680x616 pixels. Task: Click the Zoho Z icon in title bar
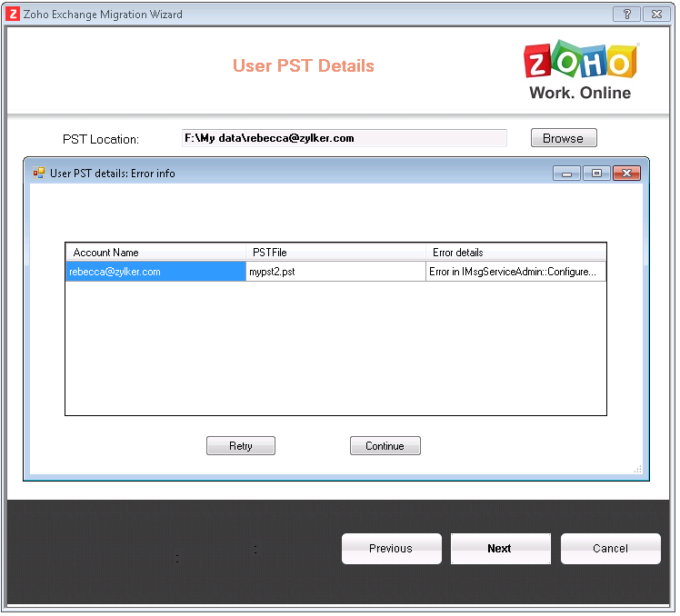[13, 15]
